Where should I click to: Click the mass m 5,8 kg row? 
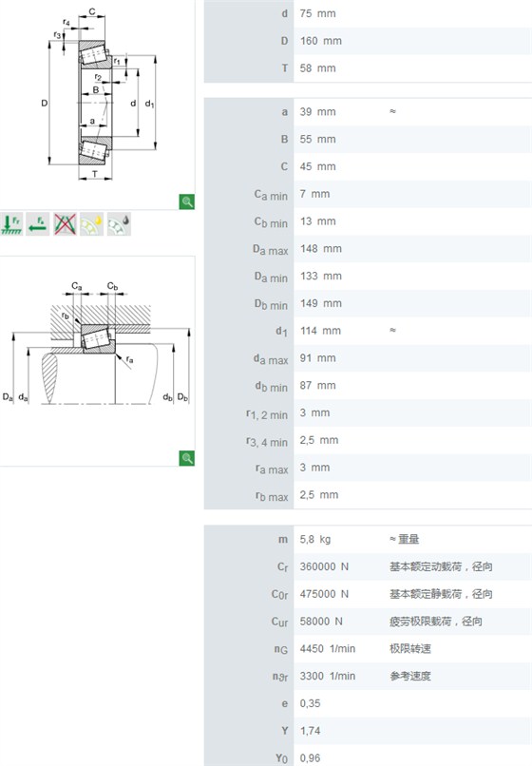click(368, 539)
